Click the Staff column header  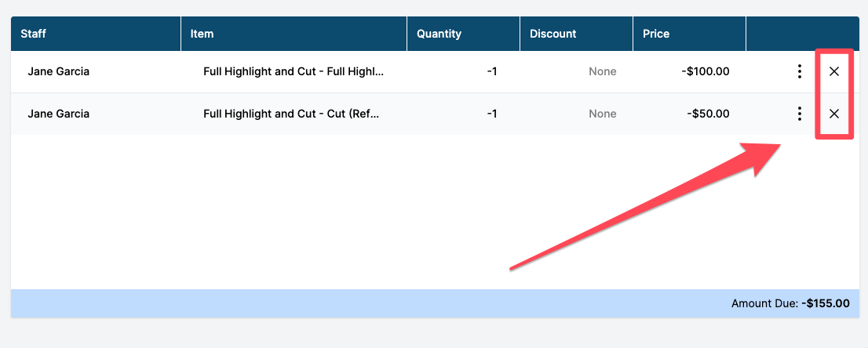(33, 34)
